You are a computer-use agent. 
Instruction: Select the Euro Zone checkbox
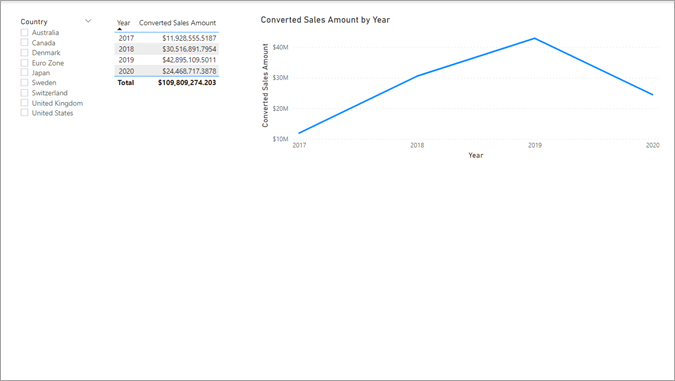click(x=25, y=63)
